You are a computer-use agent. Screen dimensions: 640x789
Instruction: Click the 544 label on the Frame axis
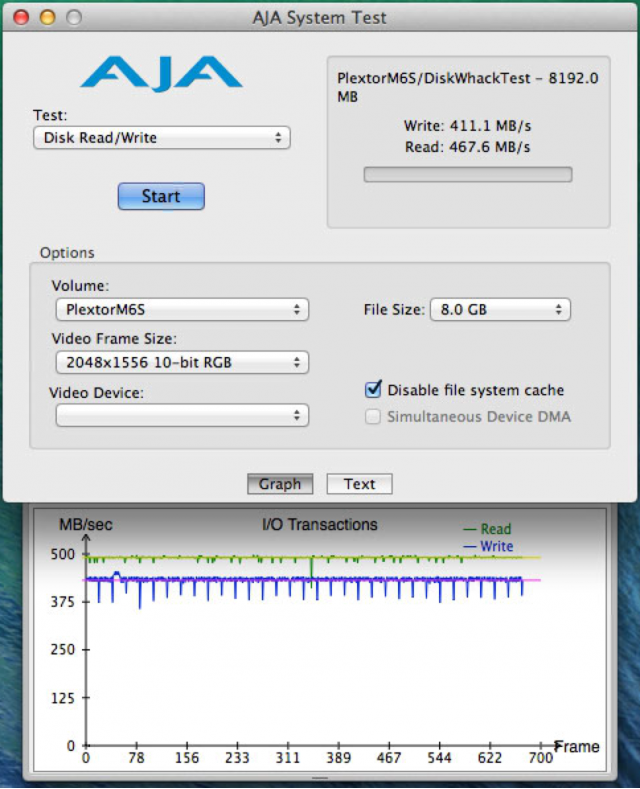tap(439, 758)
